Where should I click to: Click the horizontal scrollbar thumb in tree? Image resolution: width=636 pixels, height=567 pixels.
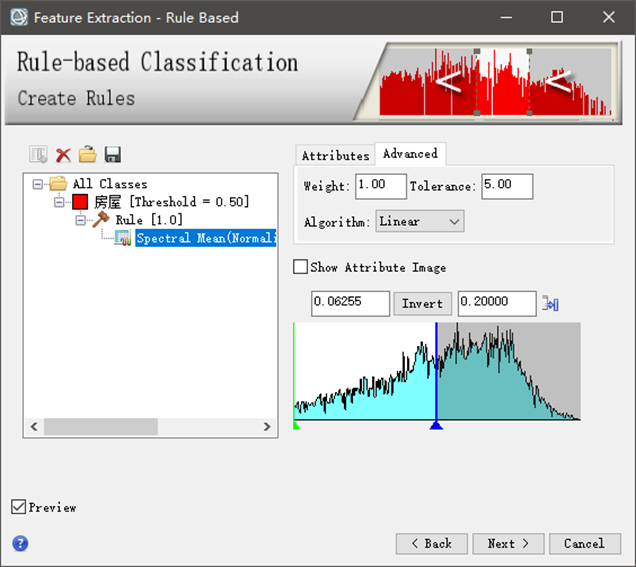click(x=101, y=427)
